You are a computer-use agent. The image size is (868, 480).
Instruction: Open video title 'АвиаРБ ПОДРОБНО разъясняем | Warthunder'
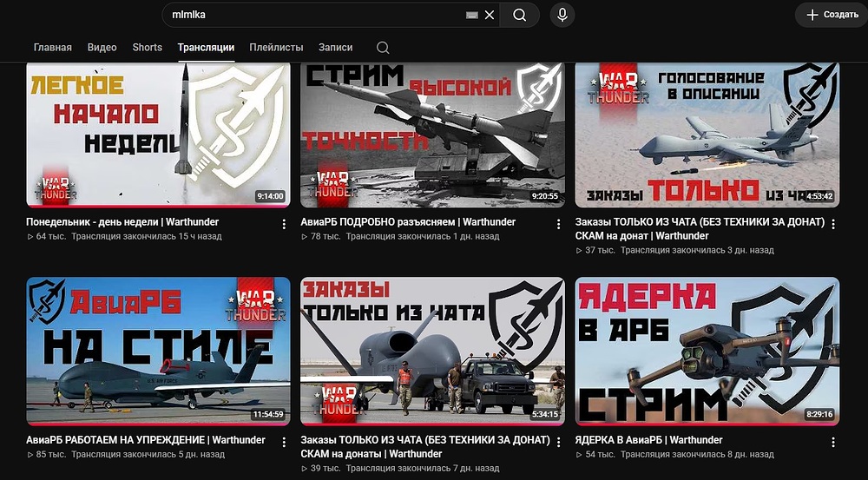[x=408, y=222]
